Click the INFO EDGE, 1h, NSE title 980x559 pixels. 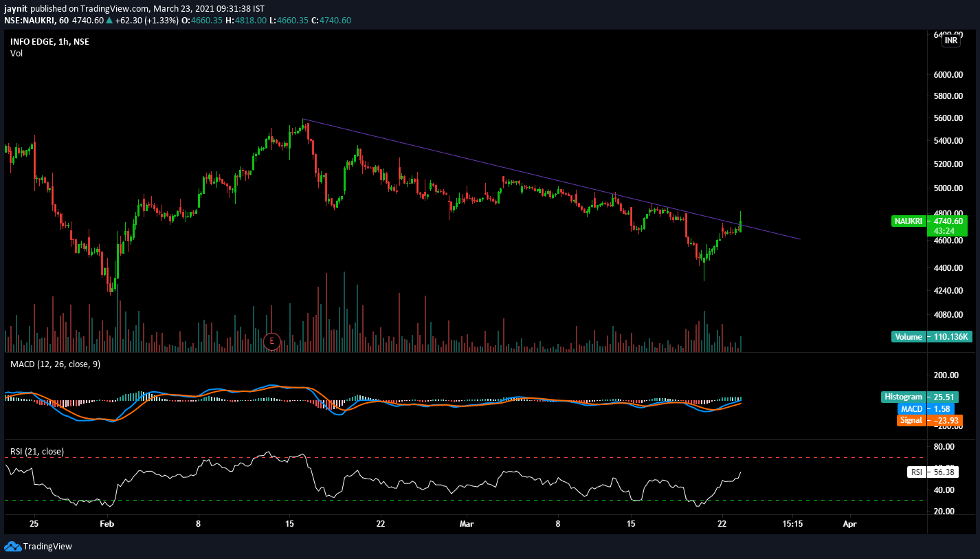pyautogui.click(x=49, y=41)
